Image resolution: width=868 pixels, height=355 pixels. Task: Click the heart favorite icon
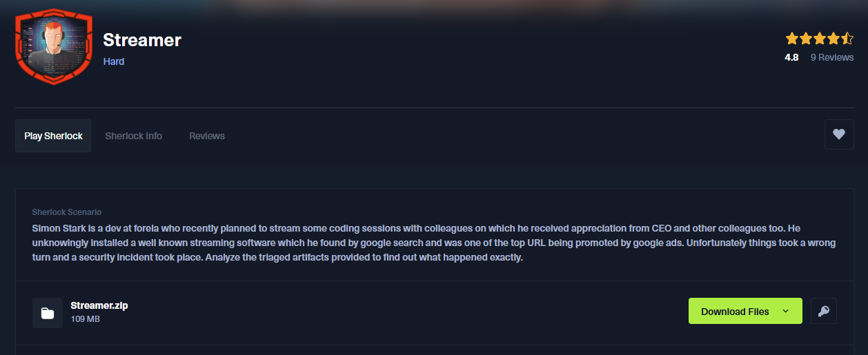pyautogui.click(x=838, y=134)
